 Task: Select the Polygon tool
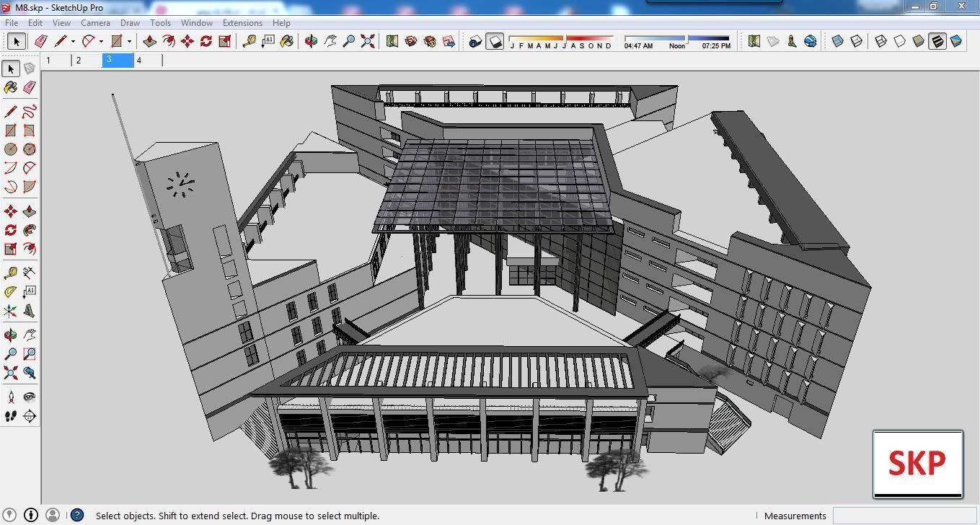(30, 149)
